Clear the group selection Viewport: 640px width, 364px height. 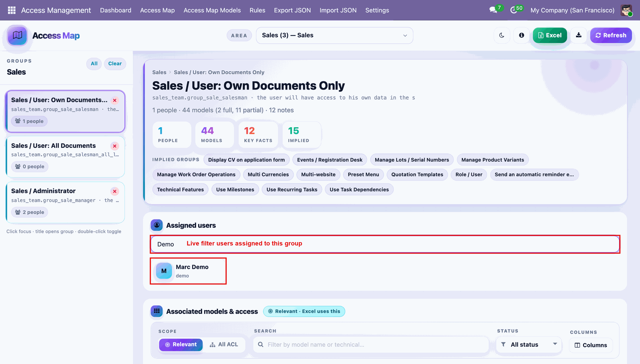tap(115, 64)
